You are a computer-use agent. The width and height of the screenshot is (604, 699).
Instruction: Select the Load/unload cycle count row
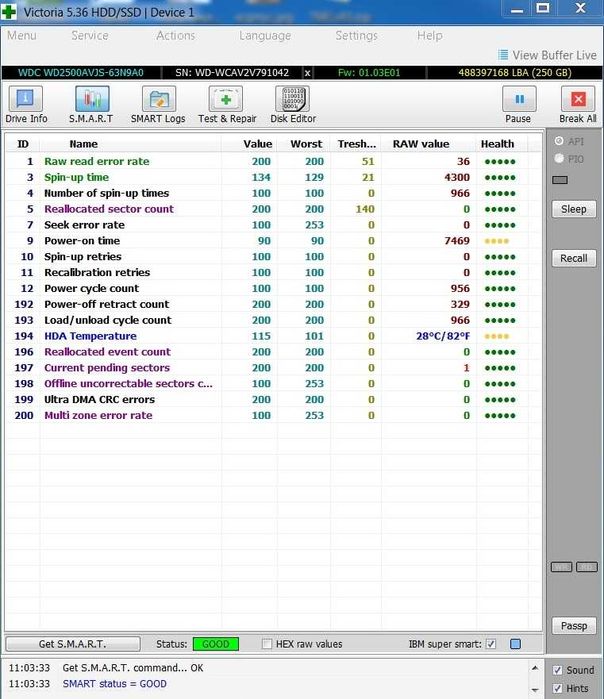pos(274,320)
